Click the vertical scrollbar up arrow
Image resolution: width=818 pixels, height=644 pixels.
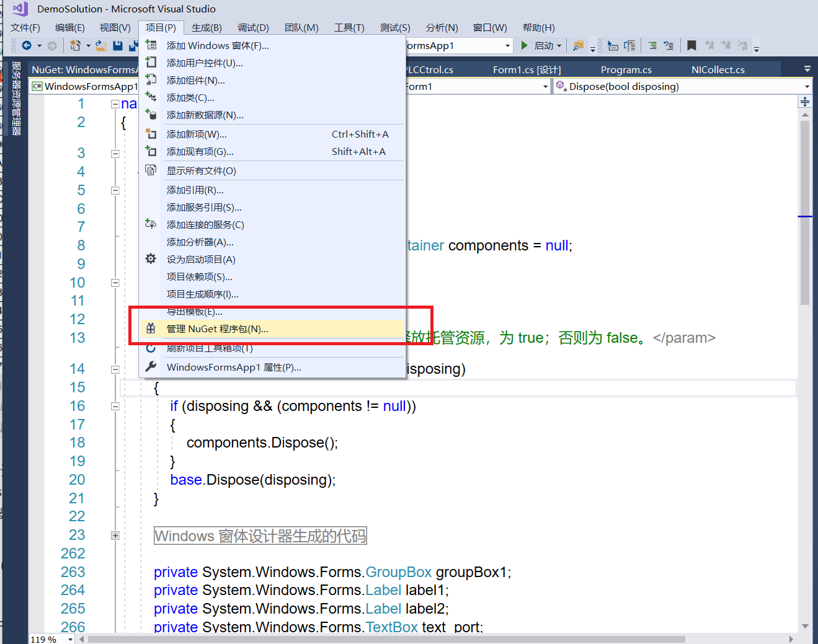[805, 115]
